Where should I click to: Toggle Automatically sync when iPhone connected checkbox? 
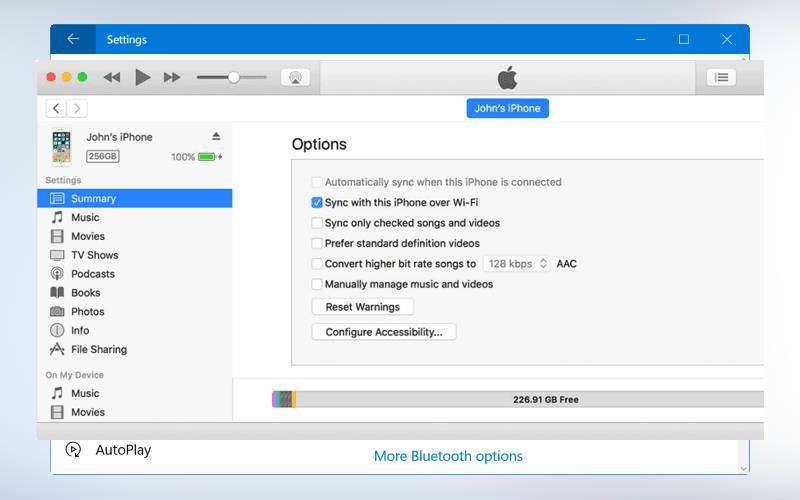[317, 182]
